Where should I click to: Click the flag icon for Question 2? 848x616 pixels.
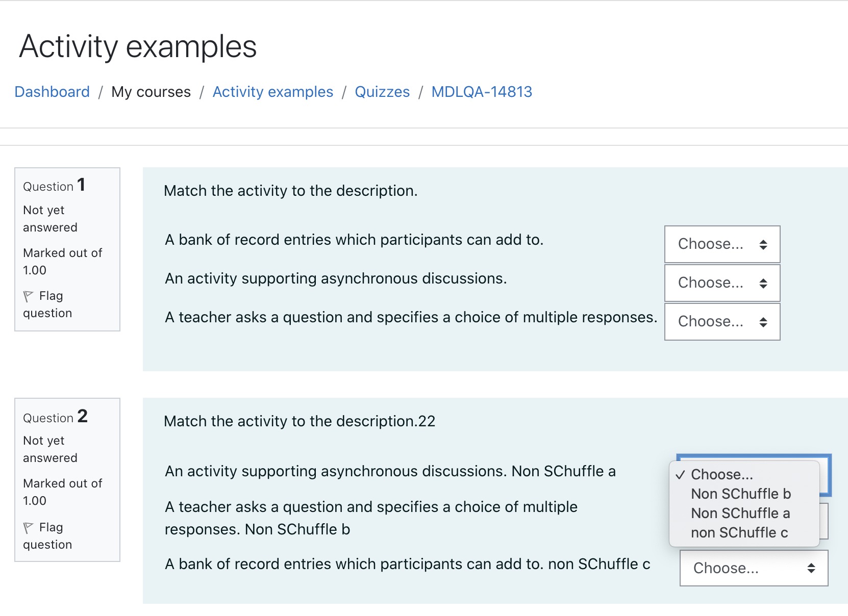coord(29,528)
